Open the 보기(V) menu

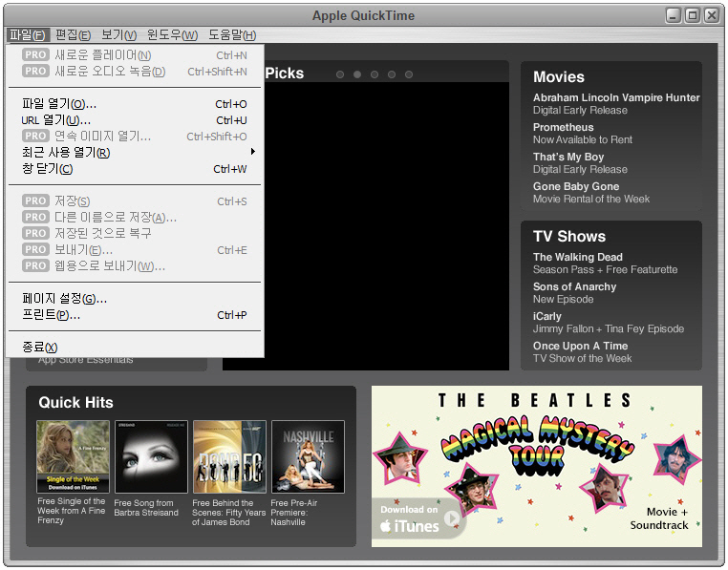point(118,34)
